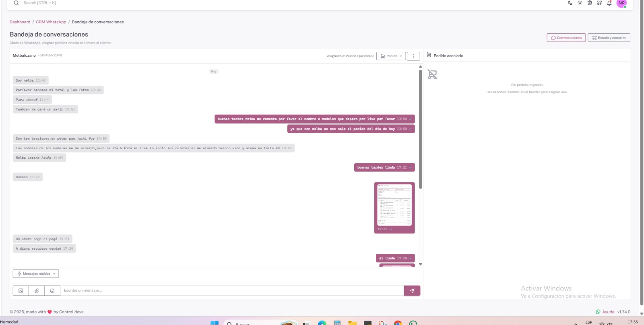
Task: Switch to Estado y conexión view
Action: click(x=609, y=38)
